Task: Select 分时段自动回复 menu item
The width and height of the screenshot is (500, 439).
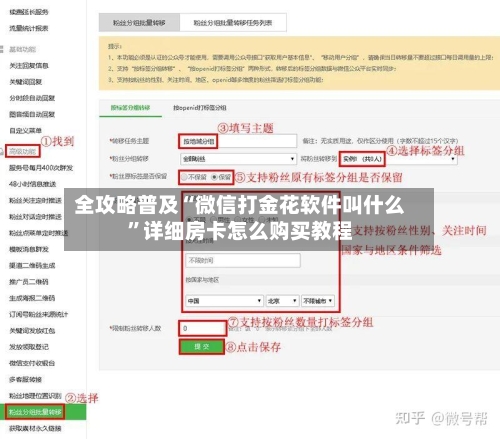Action: coord(32,98)
